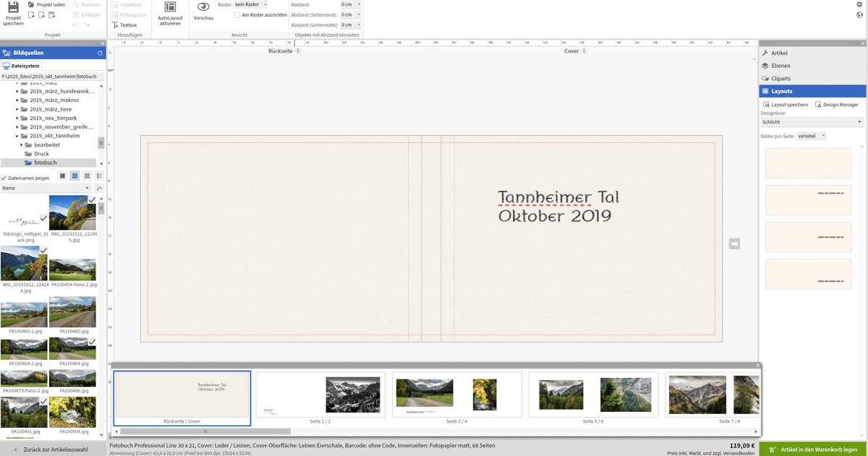Screen dimensions: 868x456
Task: Activate AutoLayout from the toolbar
Action: (170, 9)
